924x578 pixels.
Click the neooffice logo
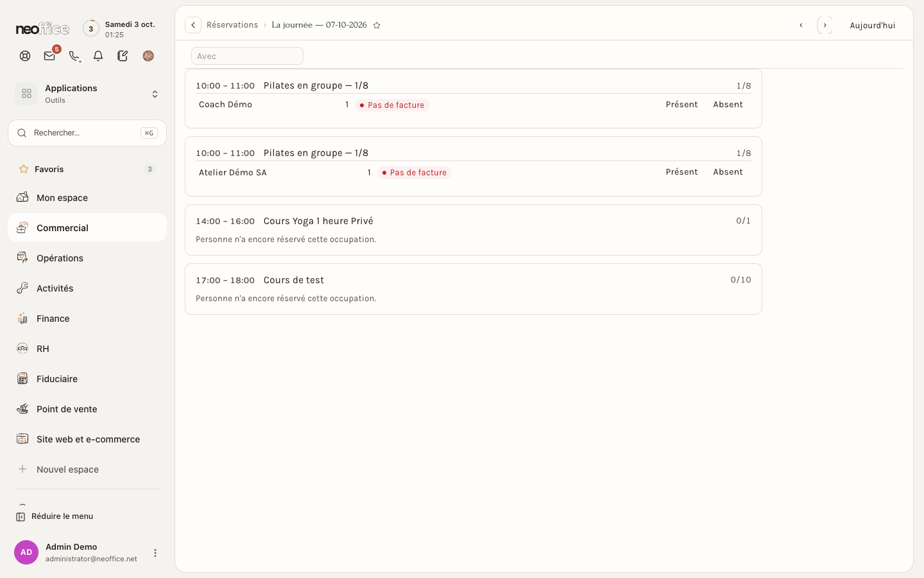click(42, 29)
